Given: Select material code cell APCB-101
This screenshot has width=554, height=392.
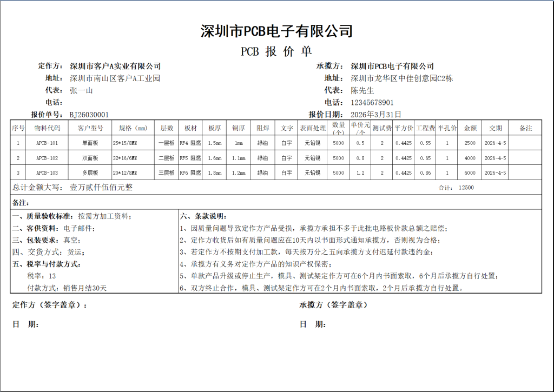Looking at the screenshot, I should coord(47,143).
